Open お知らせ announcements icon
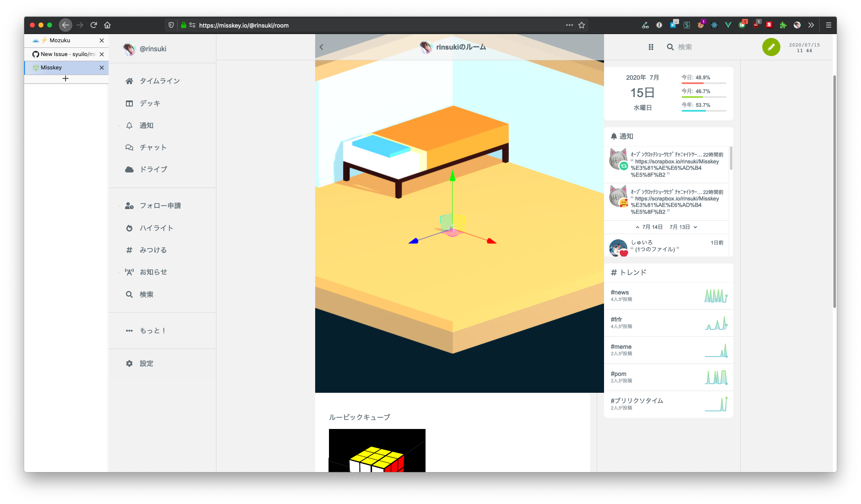Image resolution: width=861 pixels, height=504 pixels. (129, 272)
